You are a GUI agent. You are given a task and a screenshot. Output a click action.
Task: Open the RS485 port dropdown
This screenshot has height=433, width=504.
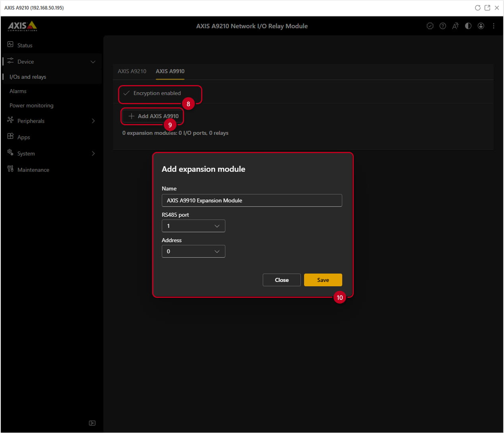tap(193, 226)
